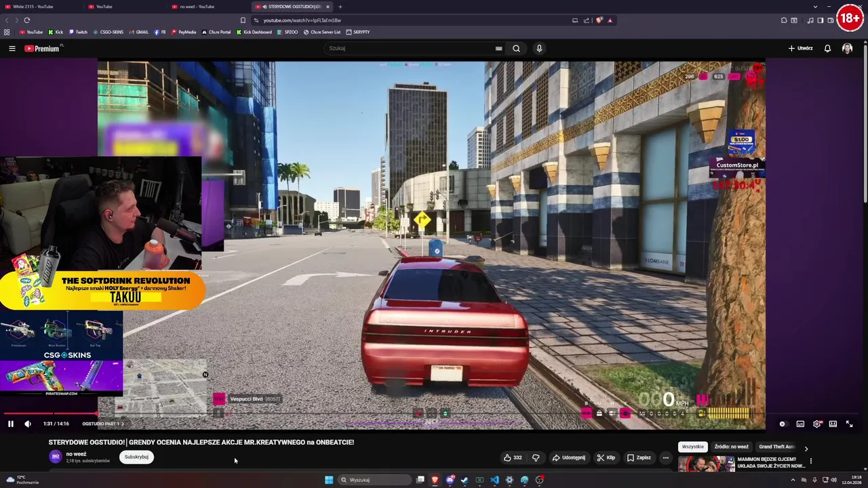This screenshot has width=868, height=488.
Task: Open the Twitch bookmark
Action: 78,32
